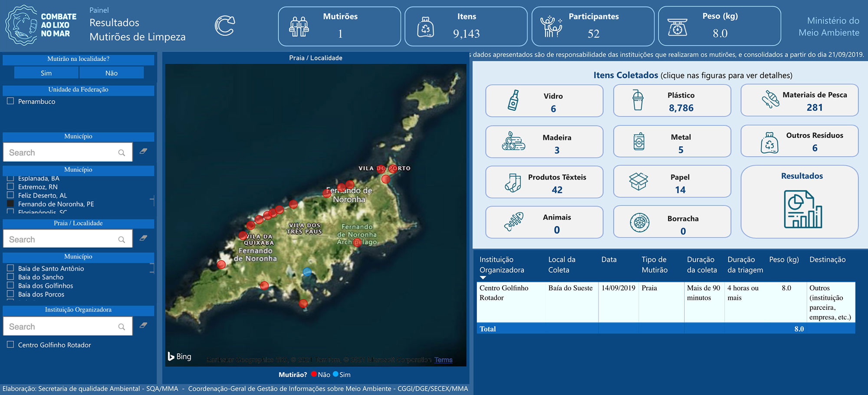
Task: Select the Metal can icon
Action: point(639,142)
